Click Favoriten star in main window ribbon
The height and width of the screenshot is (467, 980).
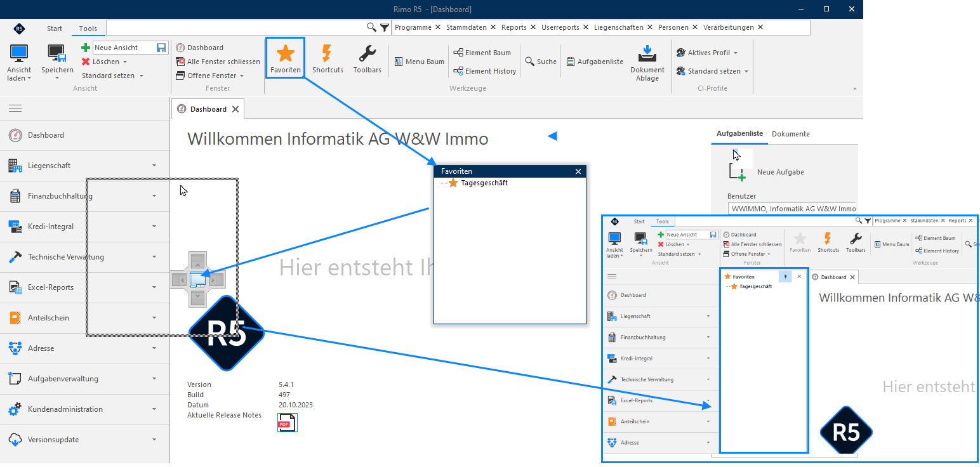[x=286, y=58]
